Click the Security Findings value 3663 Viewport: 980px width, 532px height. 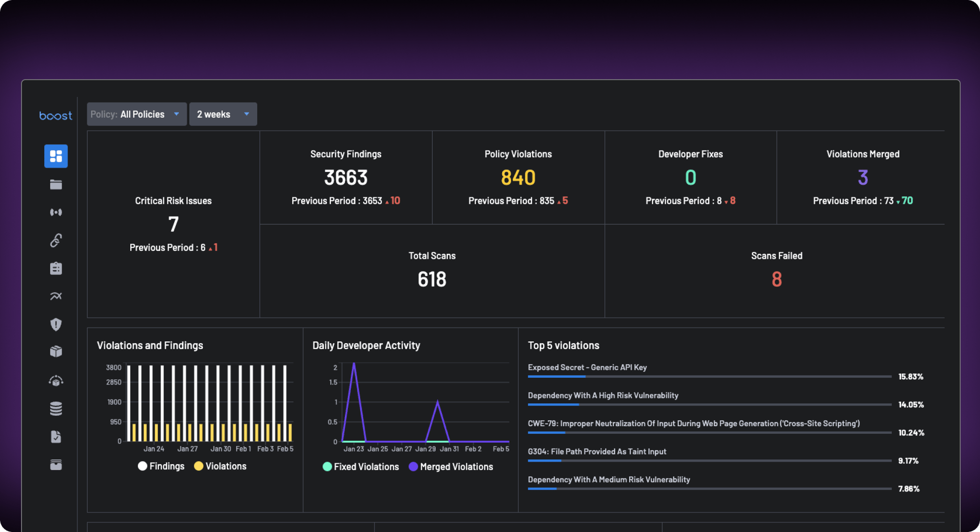point(346,178)
